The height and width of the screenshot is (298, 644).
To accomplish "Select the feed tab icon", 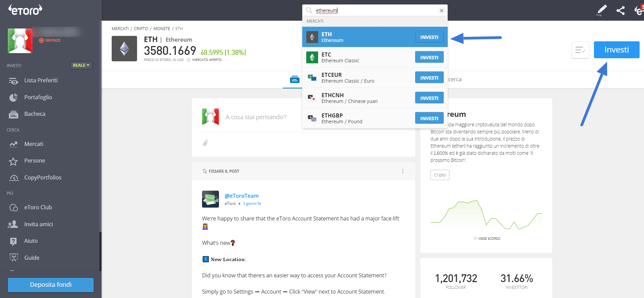I will [x=295, y=79].
